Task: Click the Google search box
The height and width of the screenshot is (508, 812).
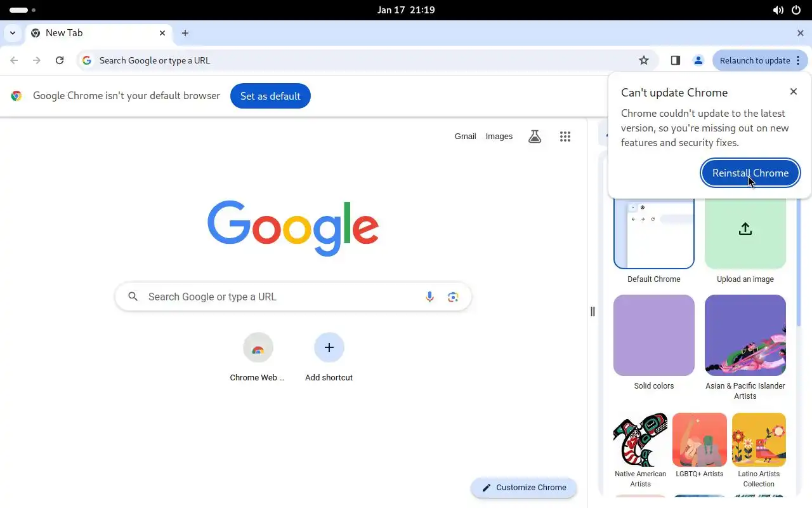Action: tap(293, 297)
